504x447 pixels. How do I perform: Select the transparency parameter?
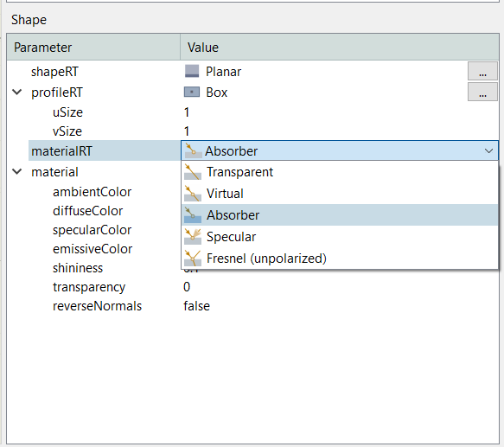coord(89,287)
